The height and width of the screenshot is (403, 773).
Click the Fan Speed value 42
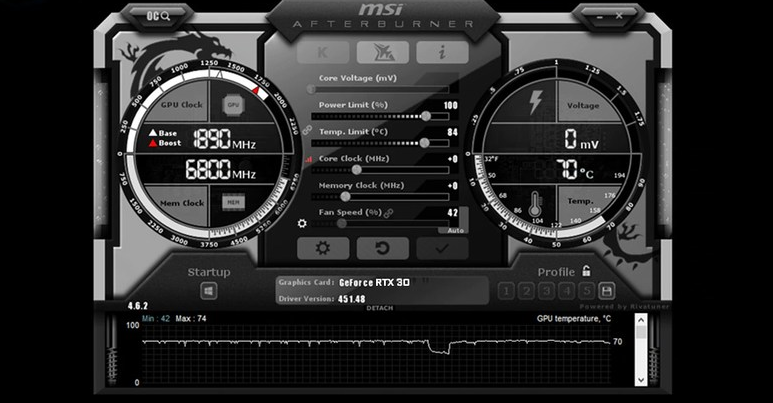[x=453, y=213]
